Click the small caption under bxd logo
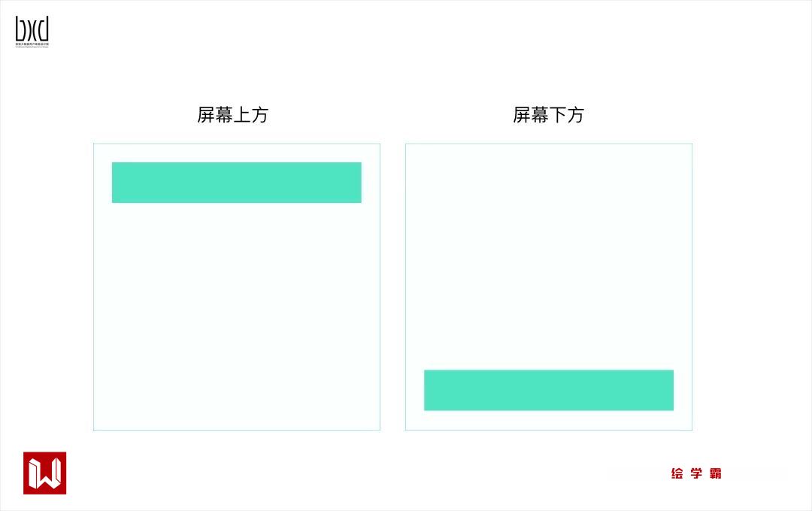Viewport: 812px width, 511px height. click(32, 45)
